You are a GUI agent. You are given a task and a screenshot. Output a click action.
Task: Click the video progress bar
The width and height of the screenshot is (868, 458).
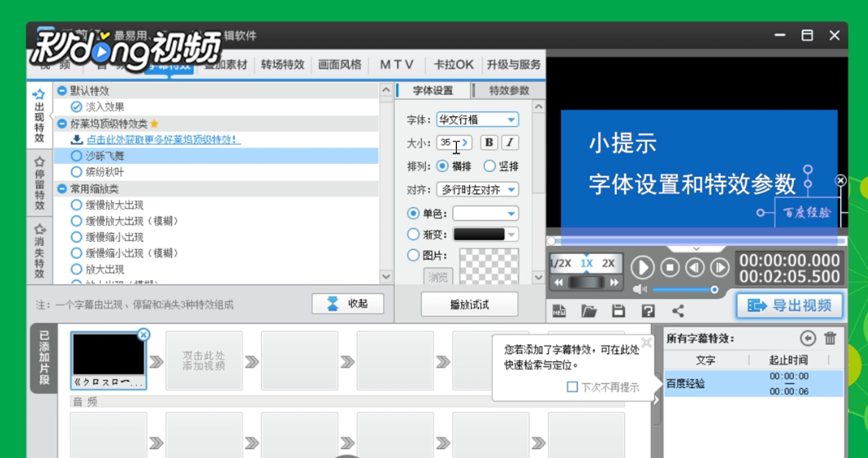click(696, 241)
